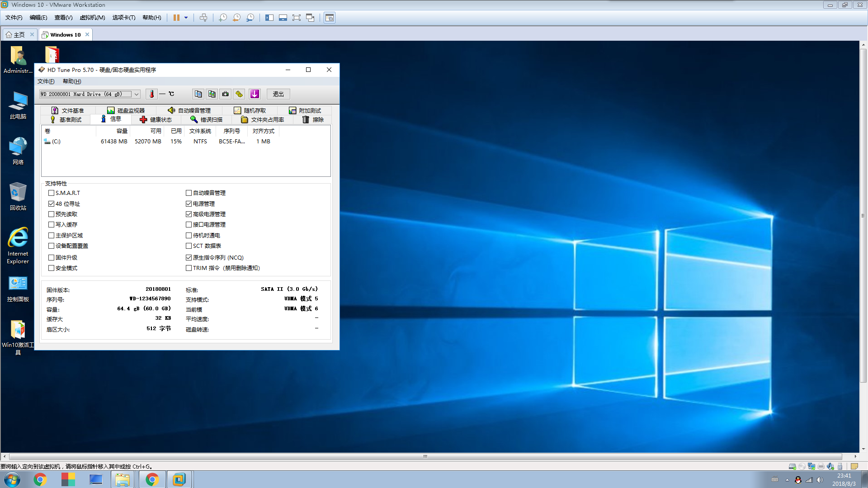This screenshot has height=488, width=868.
Task: Select the (C:) volume row in list
Action: 56,142
